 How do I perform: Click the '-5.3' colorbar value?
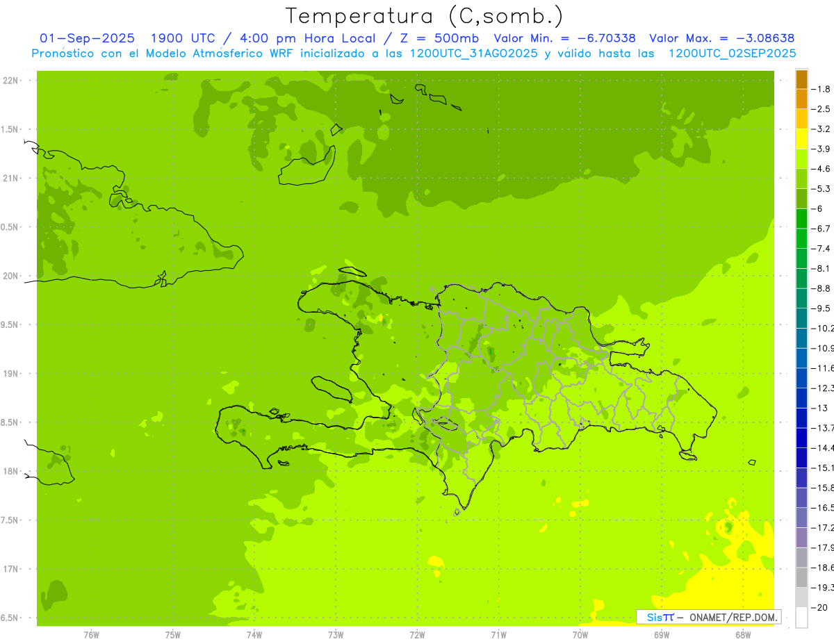(x=821, y=189)
